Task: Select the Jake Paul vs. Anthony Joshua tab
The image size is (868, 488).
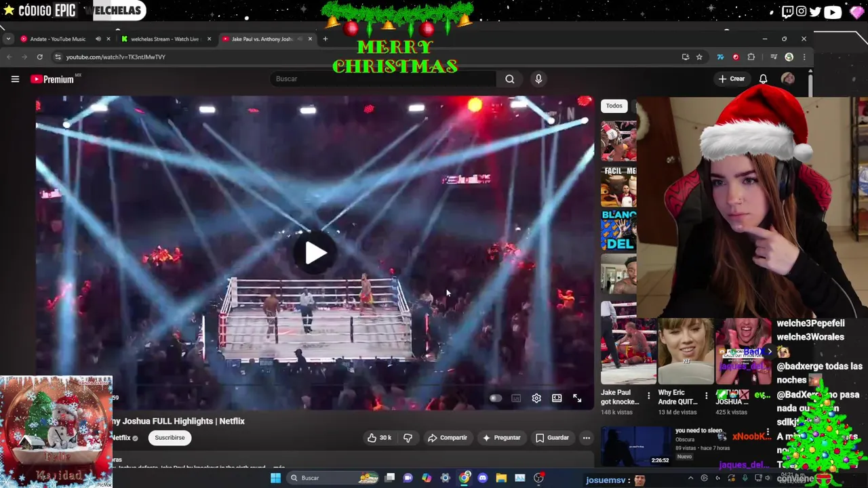Action: tap(262, 39)
